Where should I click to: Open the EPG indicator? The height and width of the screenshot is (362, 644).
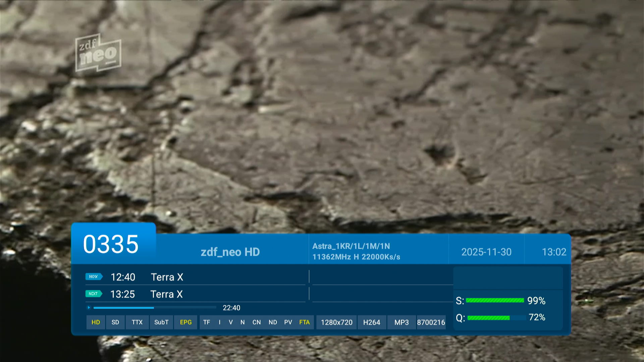pyautogui.click(x=185, y=322)
